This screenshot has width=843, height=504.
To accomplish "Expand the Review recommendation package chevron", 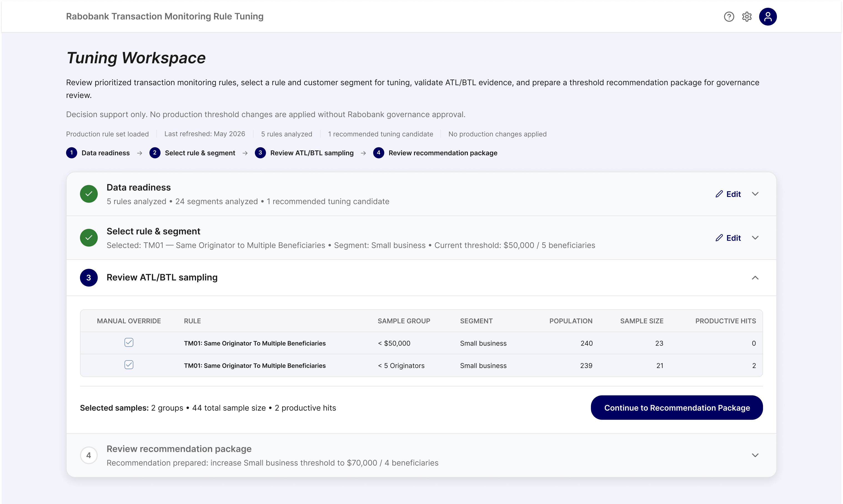I will [x=755, y=455].
